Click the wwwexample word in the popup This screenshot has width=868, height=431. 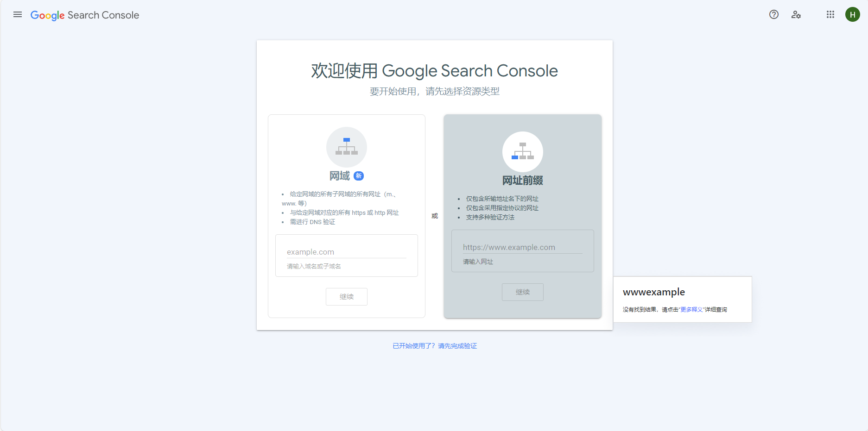(654, 292)
